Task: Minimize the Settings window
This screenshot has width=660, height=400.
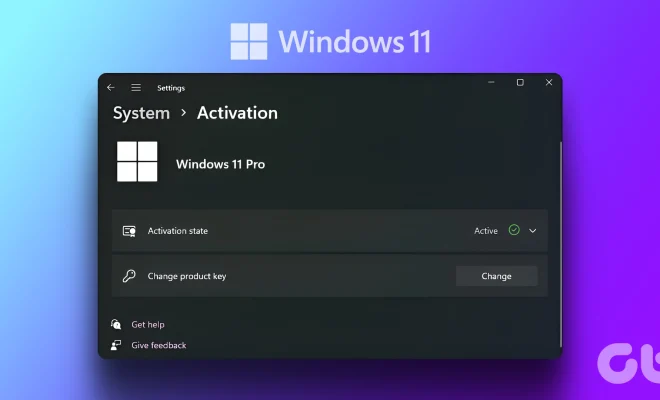Action: coord(491,83)
